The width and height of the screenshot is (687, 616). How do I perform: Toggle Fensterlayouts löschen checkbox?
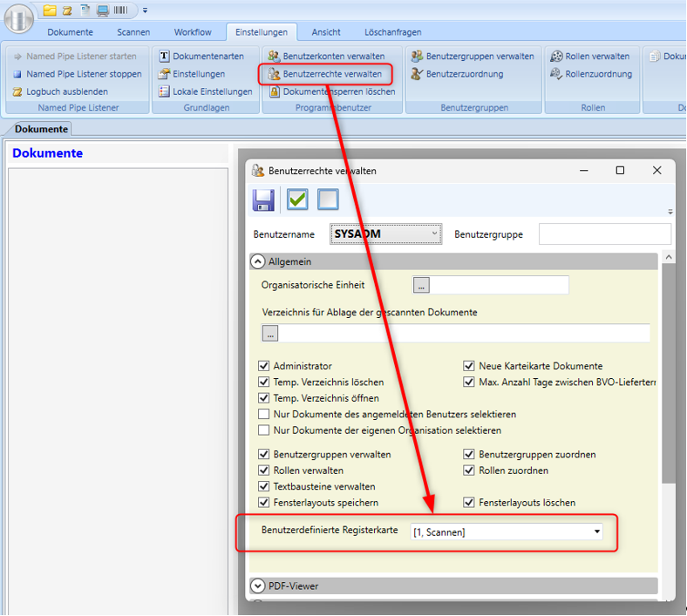(470, 503)
